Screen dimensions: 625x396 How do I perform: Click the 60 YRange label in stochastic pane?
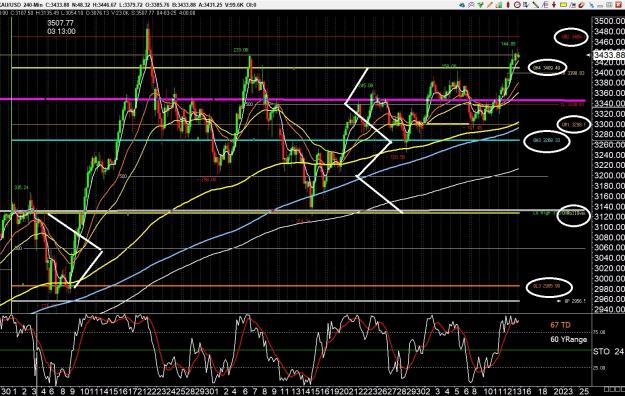[569, 339]
